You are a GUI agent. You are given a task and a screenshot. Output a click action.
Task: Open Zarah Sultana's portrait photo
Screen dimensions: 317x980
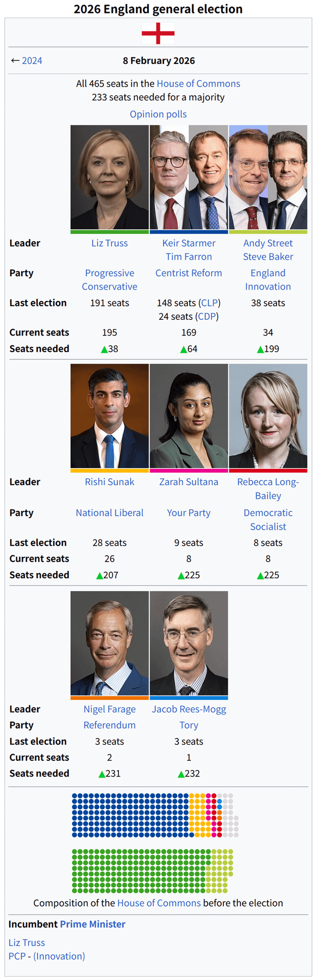[189, 416]
